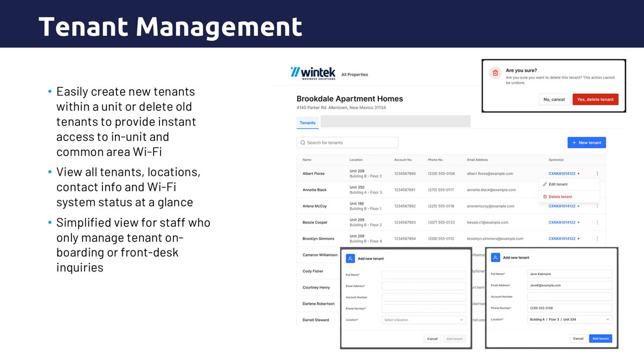Select tenant name 'Darlene Robertson'
This screenshot has width=644, height=362.
tap(318, 304)
